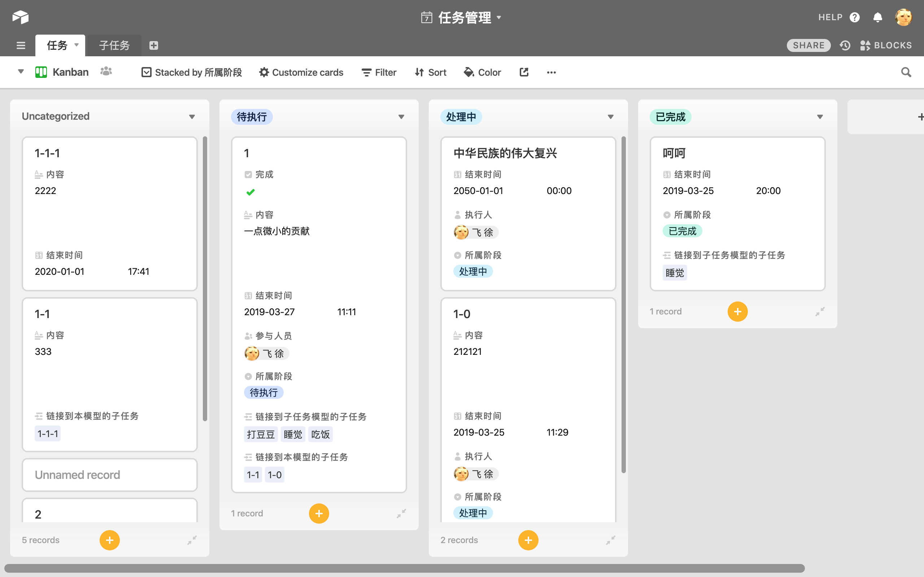Open the 待执行 column dropdown arrow
Viewport: 924px width, 577px height.
pyautogui.click(x=401, y=117)
